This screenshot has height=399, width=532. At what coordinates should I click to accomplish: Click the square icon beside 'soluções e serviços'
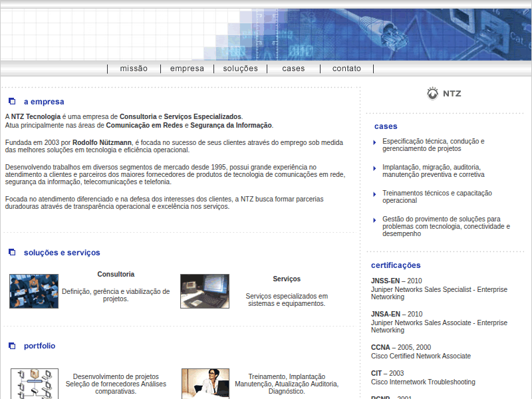12,252
